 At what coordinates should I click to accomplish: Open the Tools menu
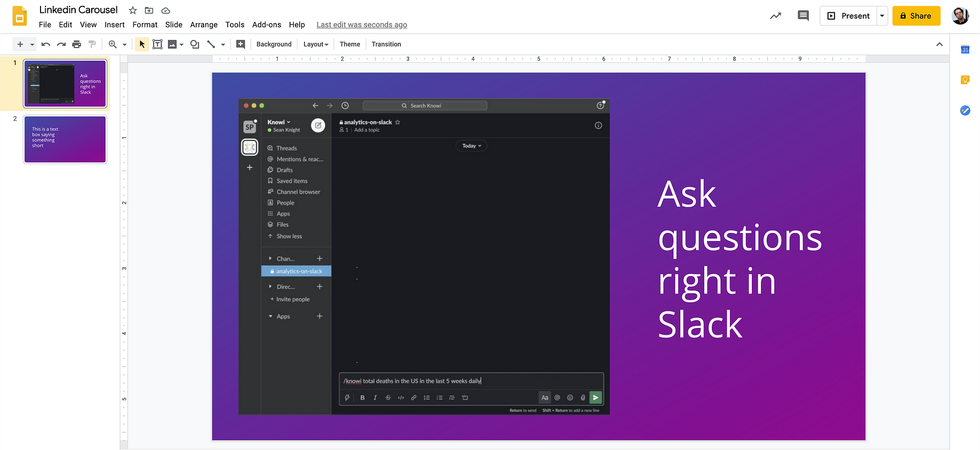[x=235, y=25]
